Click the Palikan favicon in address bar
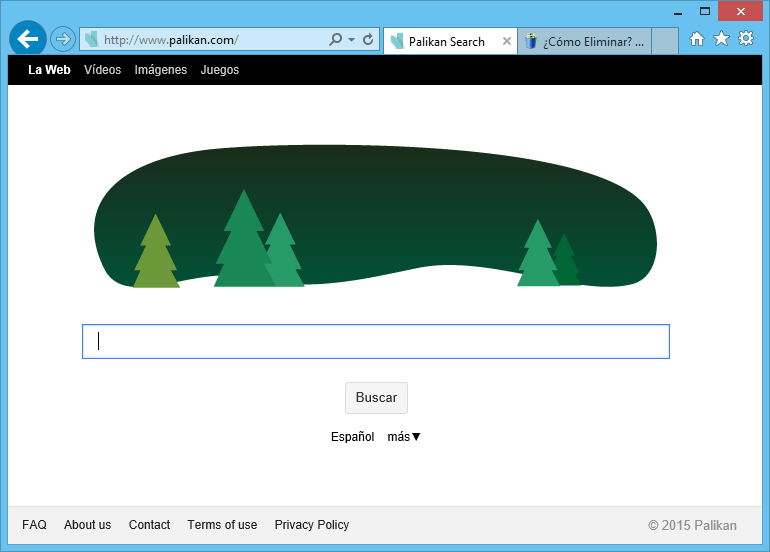 91,39
